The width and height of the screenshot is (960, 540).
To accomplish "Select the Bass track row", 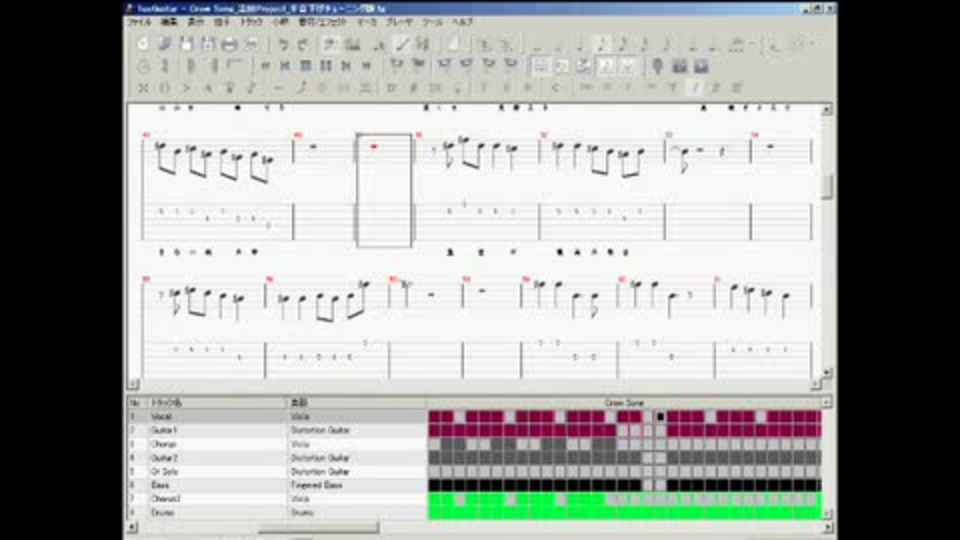I will pyautogui.click(x=277, y=486).
